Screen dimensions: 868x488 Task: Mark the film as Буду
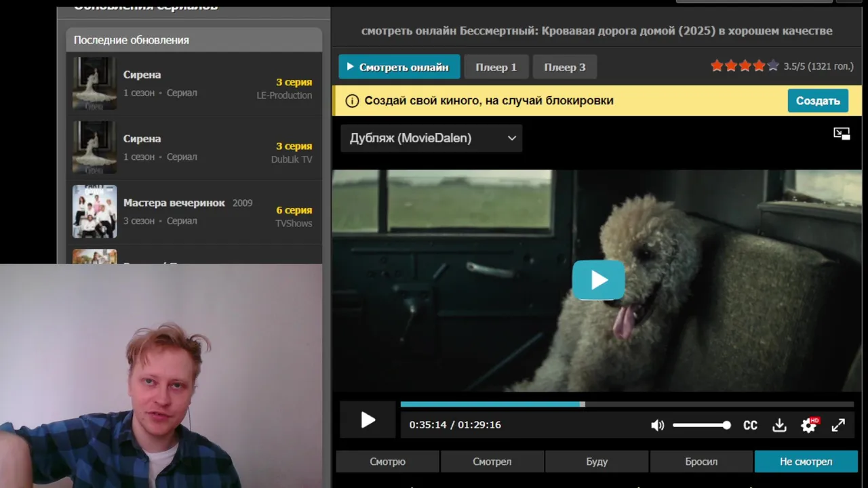point(597,462)
